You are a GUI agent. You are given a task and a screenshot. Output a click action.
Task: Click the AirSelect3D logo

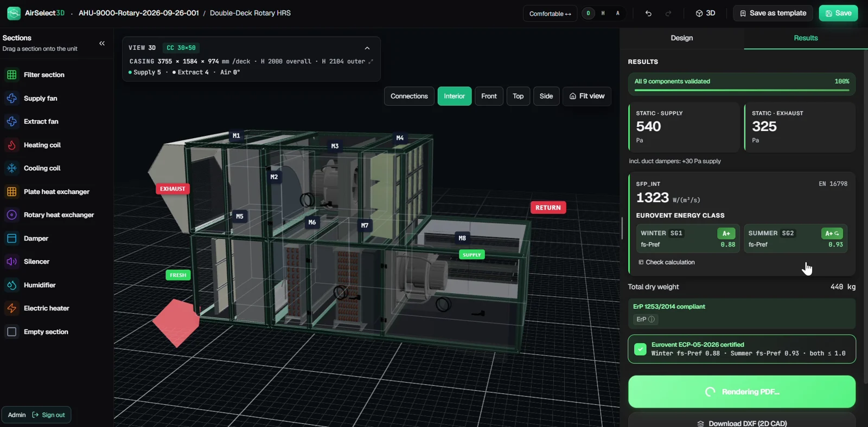click(x=14, y=13)
